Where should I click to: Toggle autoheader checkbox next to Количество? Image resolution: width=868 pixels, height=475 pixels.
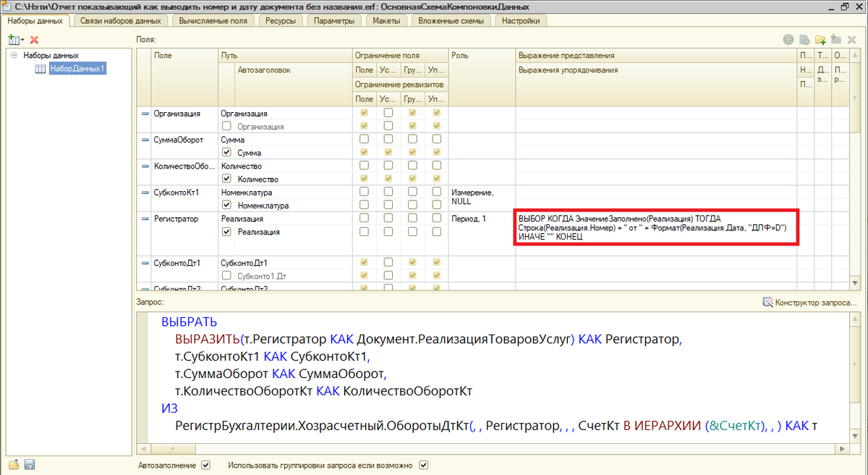pyautogui.click(x=227, y=179)
